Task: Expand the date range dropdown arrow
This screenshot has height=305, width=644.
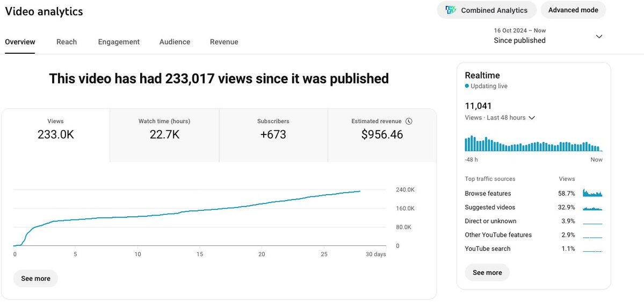Action: point(599,37)
